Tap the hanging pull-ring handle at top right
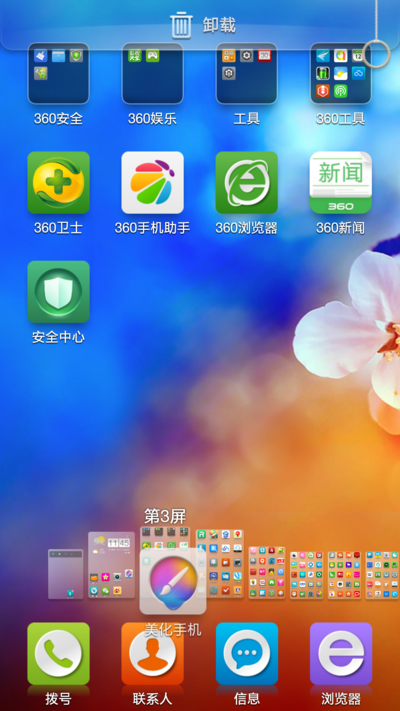The height and width of the screenshot is (711, 400). pyautogui.click(x=376, y=54)
